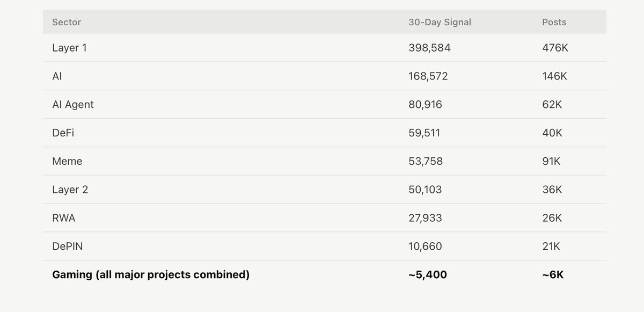Click the ~6K Gaming posts value
The height and width of the screenshot is (312, 644).
(553, 275)
